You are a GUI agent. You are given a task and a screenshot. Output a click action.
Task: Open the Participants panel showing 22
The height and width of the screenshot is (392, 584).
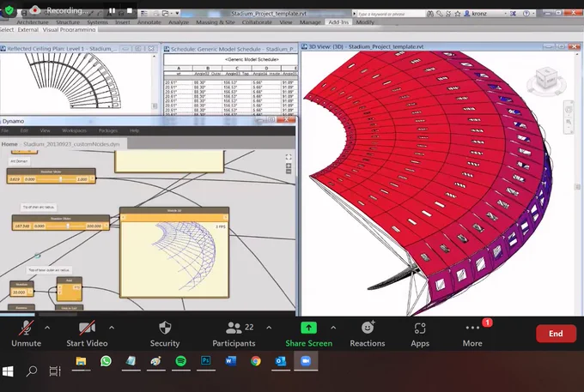[x=234, y=334]
